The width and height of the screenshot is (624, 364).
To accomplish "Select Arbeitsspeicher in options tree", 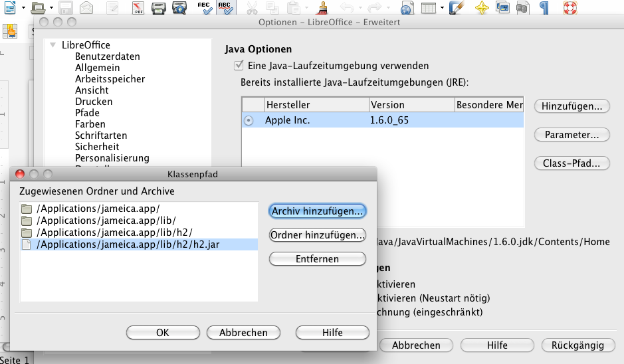I will (110, 79).
